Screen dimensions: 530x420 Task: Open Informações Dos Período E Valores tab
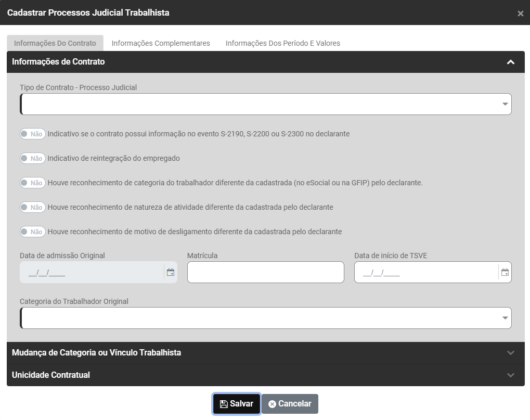point(282,43)
